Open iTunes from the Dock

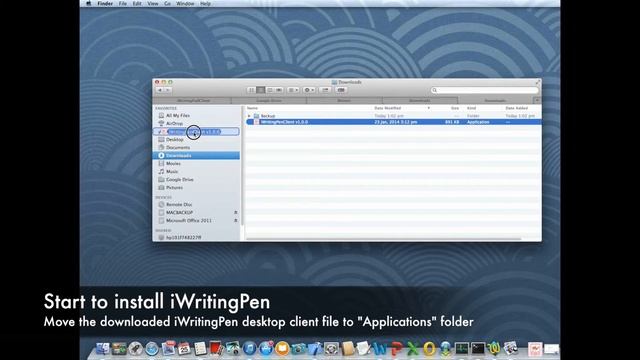point(249,349)
